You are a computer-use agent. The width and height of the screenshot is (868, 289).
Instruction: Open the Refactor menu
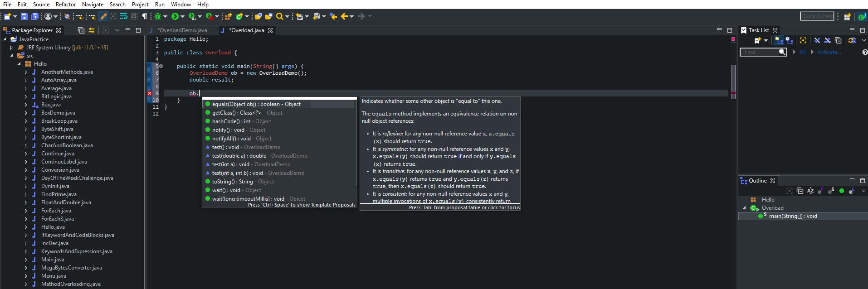point(66,4)
